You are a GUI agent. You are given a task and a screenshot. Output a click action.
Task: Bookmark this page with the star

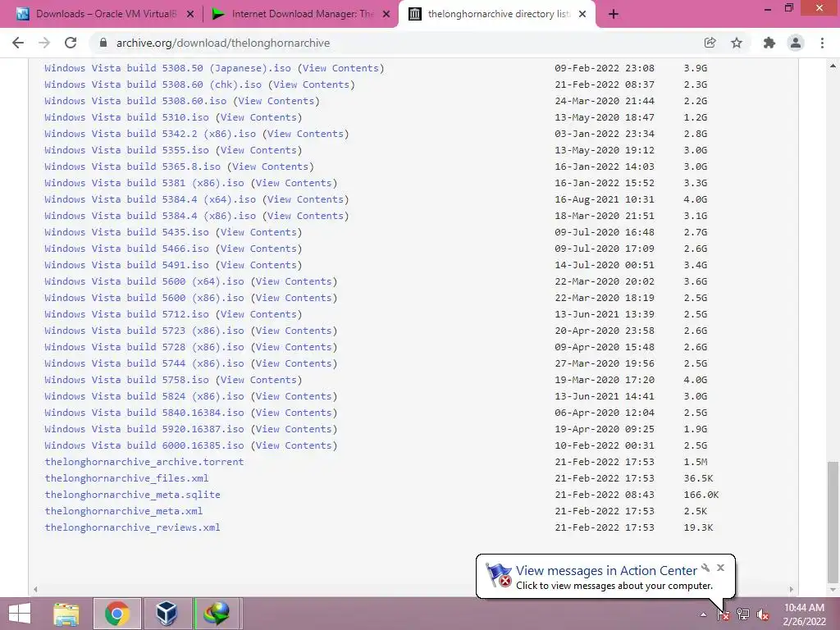pyautogui.click(x=737, y=43)
